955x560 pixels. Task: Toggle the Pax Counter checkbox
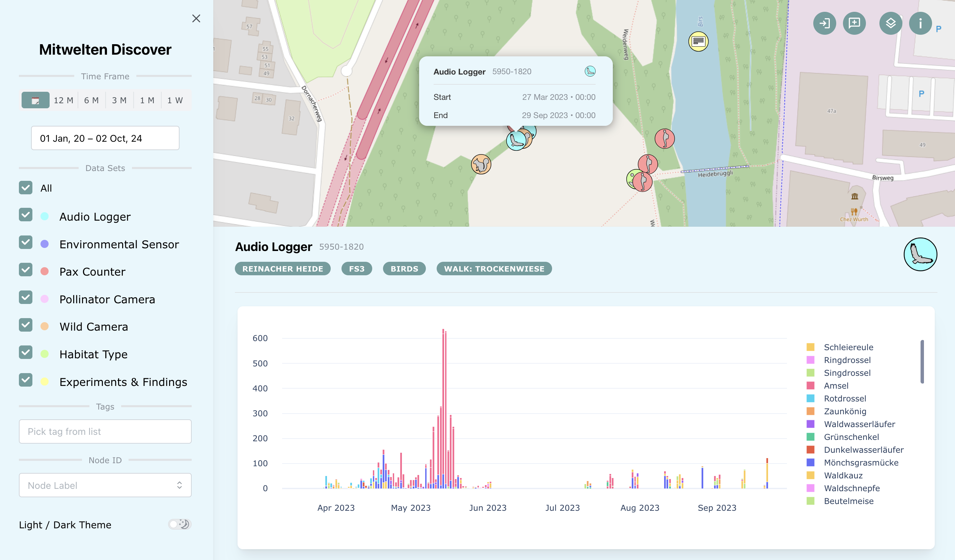[x=25, y=270]
